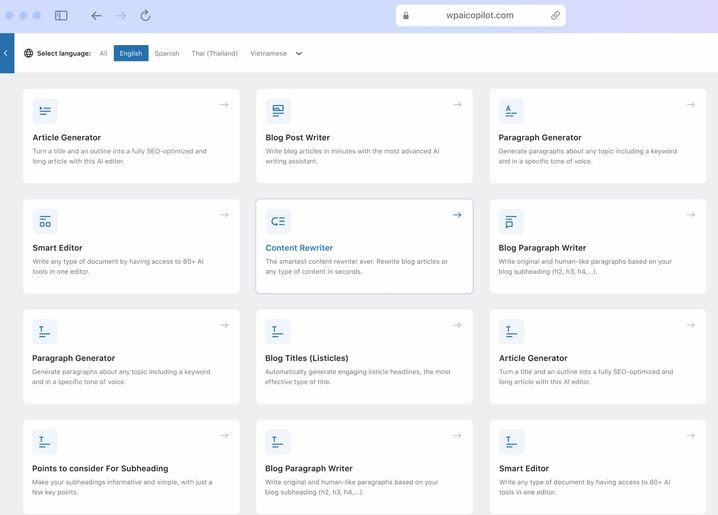Click the arrow on Blog Post Writer card

(457, 104)
